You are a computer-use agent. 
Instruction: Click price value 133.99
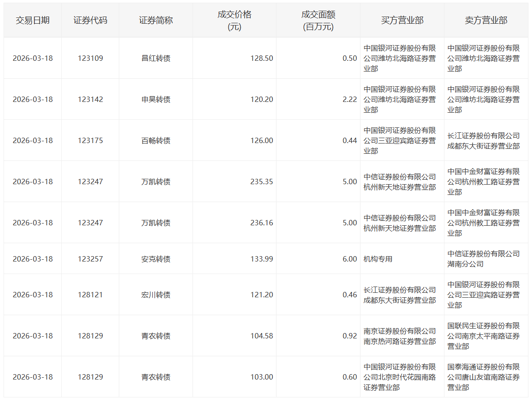(x=262, y=259)
